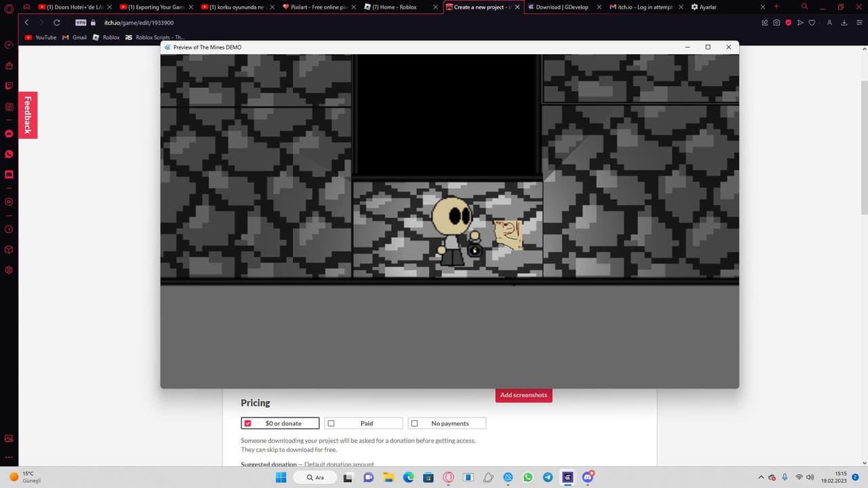Click the three-dots menu at the sidebar bottom
This screenshot has width=868, height=488.
(x=9, y=457)
